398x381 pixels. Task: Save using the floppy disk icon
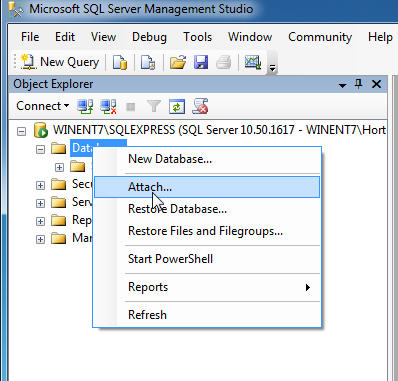pyautogui.click(x=201, y=62)
